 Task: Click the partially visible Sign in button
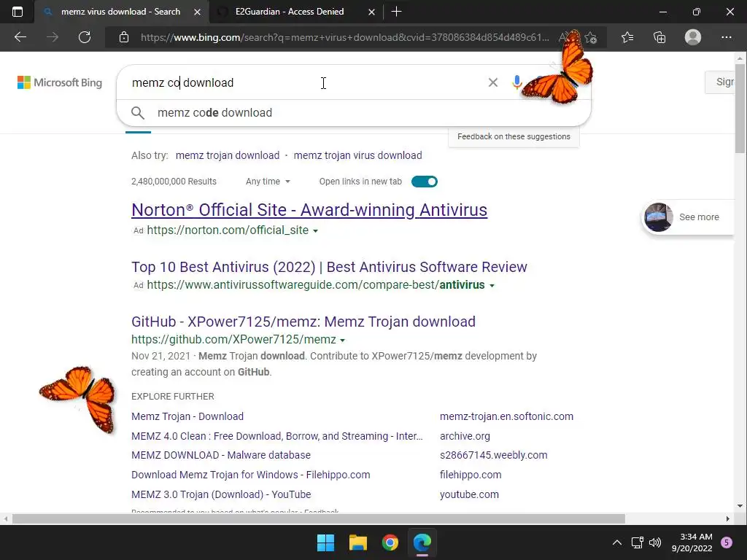click(x=720, y=82)
